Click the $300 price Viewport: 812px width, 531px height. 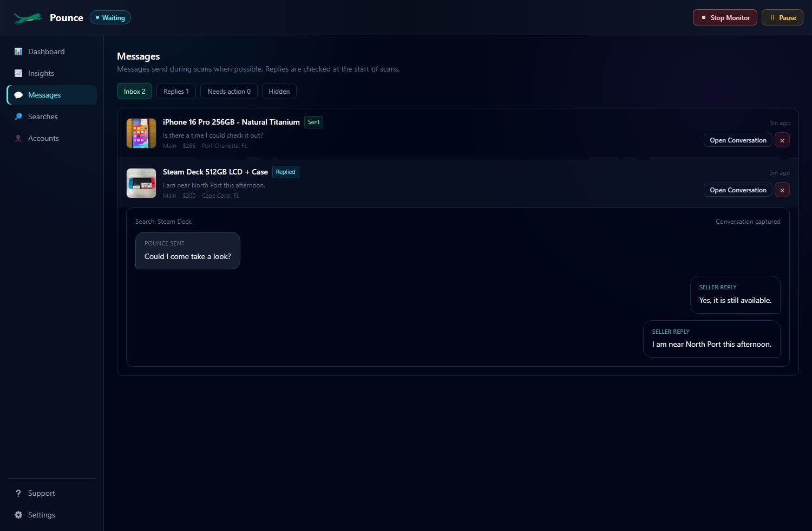coord(189,196)
